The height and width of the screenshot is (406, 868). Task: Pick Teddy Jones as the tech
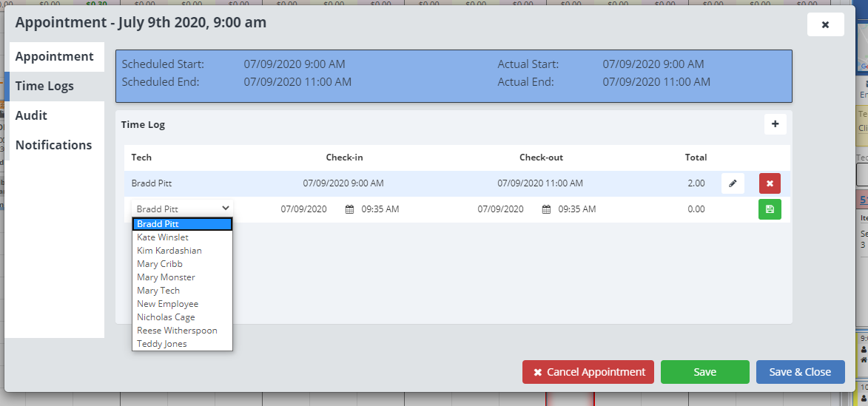click(162, 344)
